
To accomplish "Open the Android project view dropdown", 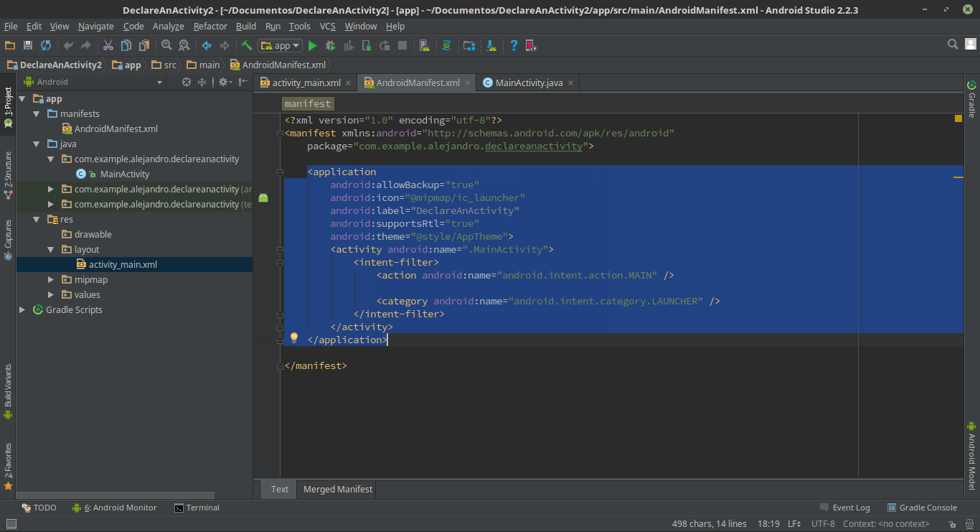I will coord(93,82).
